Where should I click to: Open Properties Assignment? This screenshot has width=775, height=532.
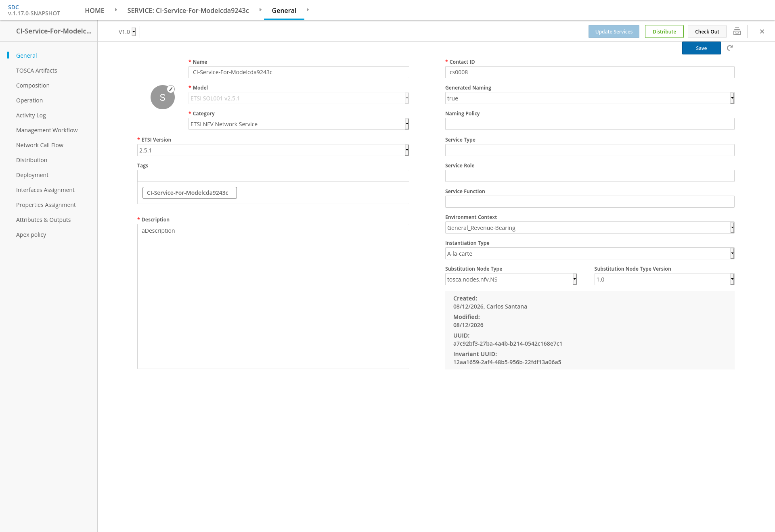pyautogui.click(x=46, y=205)
